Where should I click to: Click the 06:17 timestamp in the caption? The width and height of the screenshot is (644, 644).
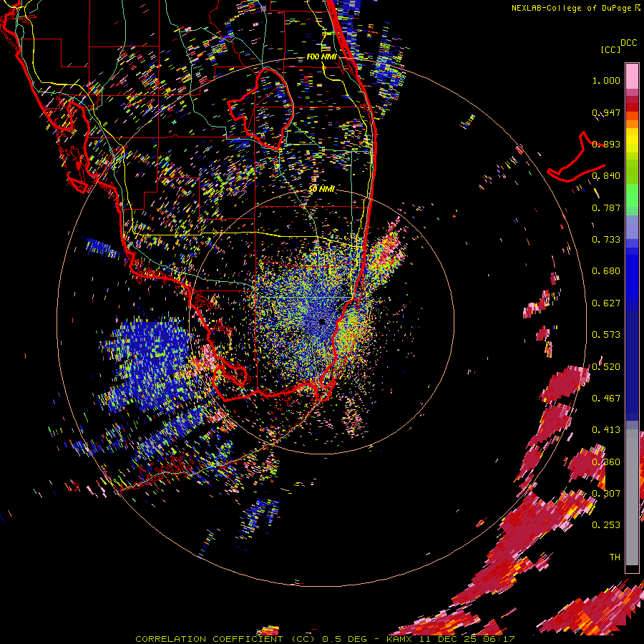click(499, 639)
